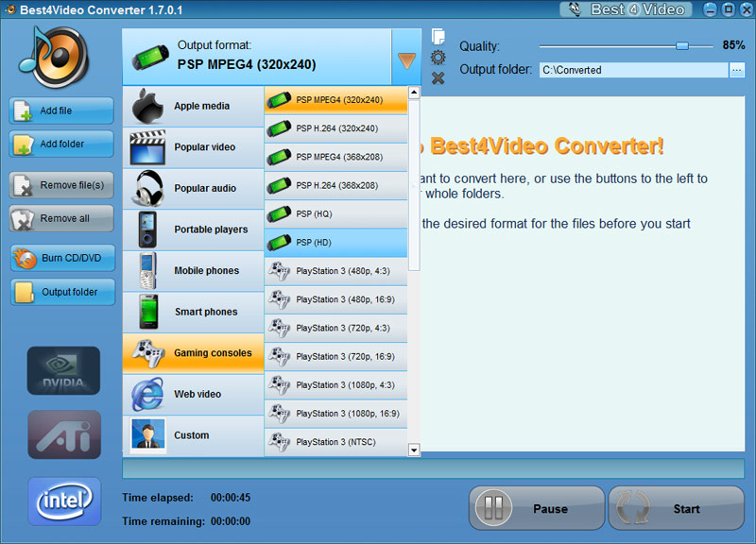756x544 pixels.
Task: Click the Time elapsed 00:00:45 value
Action: [x=231, y=498]
